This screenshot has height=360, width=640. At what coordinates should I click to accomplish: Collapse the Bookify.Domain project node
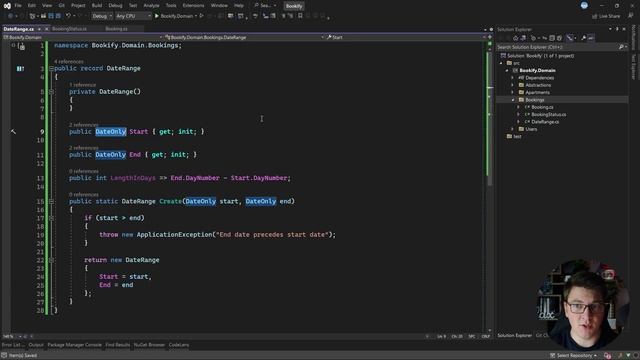pyautogui.click(x=507, y=71)
